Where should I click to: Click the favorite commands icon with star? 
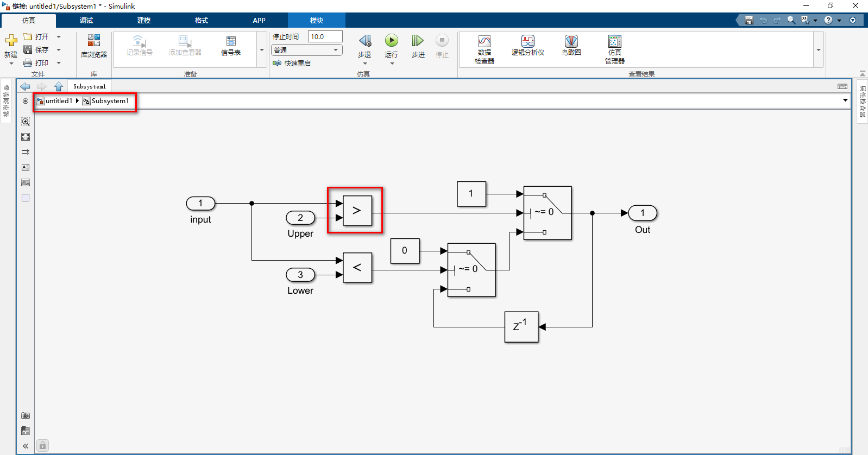coord(805,20)
